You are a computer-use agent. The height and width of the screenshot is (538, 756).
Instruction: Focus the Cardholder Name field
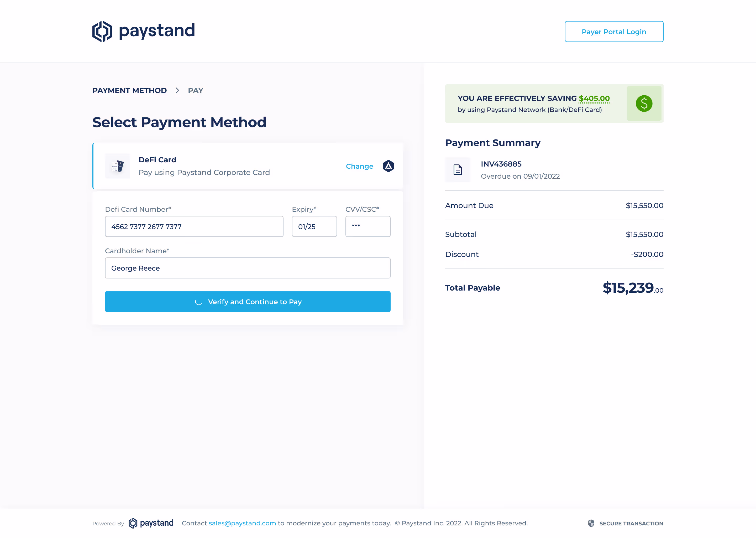(x=248, y=268)
